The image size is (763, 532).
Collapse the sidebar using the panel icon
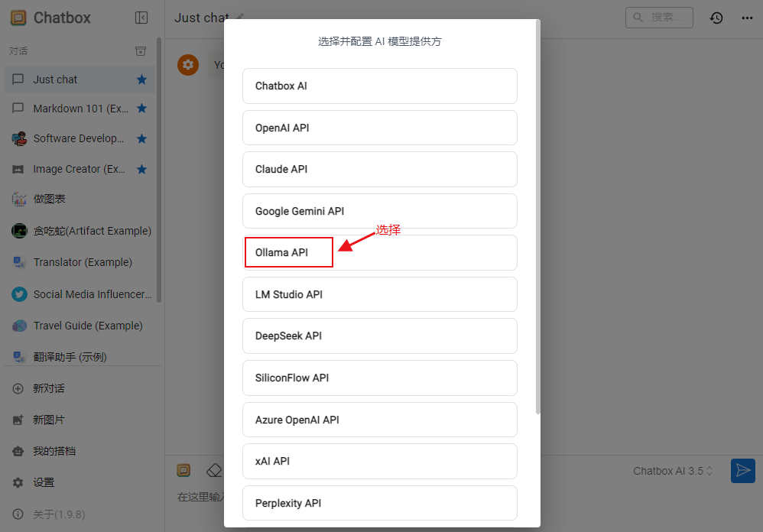coord(141,17)
